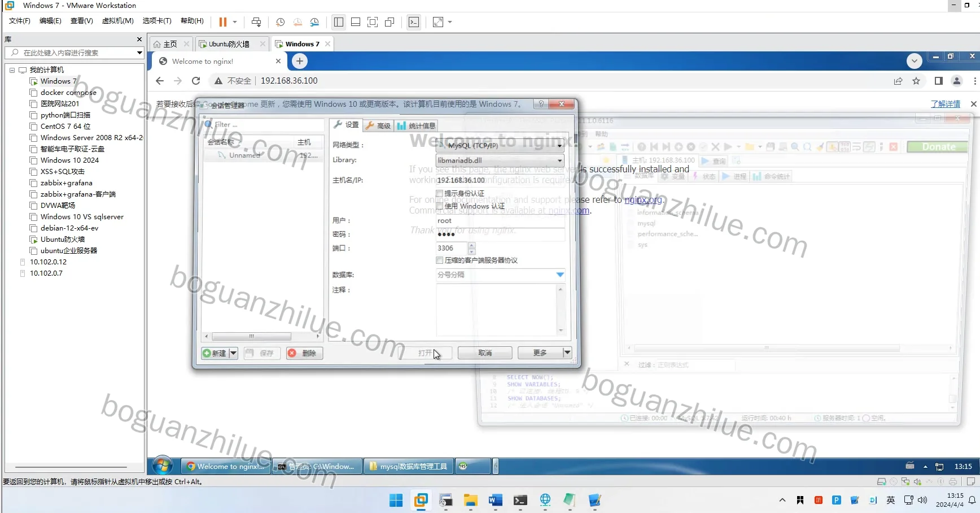Take a VM snapshot via the clock icon
Screen dimensions: 980x513
[x=280, y=22]
